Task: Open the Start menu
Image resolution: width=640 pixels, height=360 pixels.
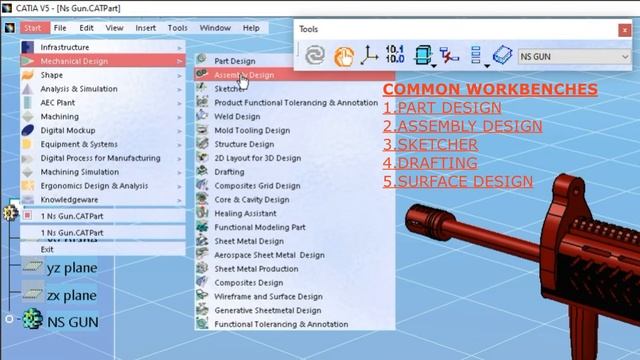Action: click(33, 28)
